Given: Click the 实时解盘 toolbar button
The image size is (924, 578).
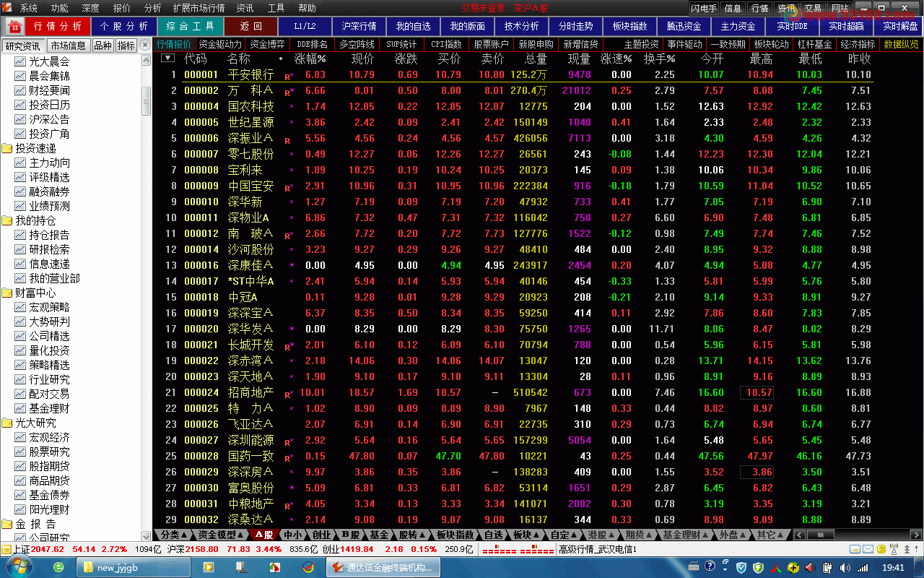Looking at the screenshot, I should [x=901, y=27].
